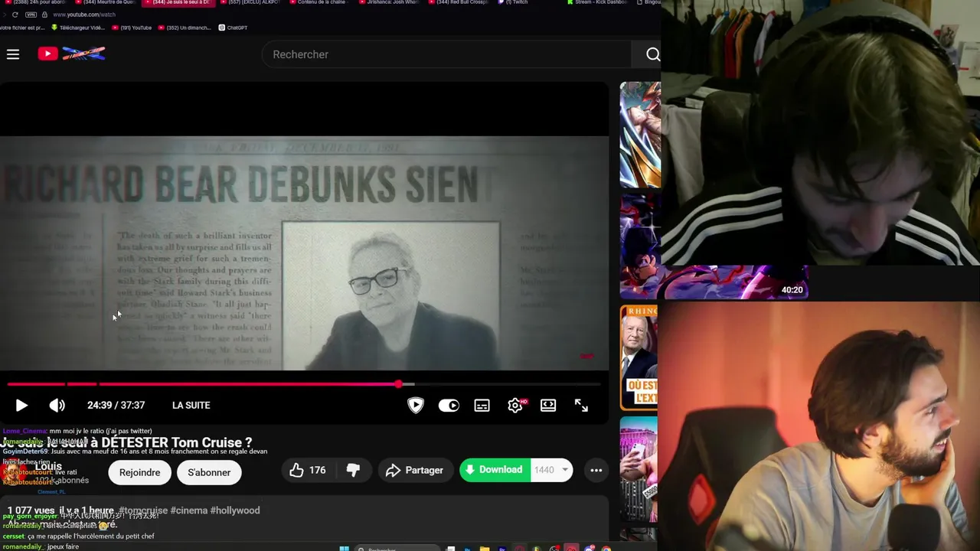Open the Windows Start menu
This screenshot has height=551, width=980.
344,549
